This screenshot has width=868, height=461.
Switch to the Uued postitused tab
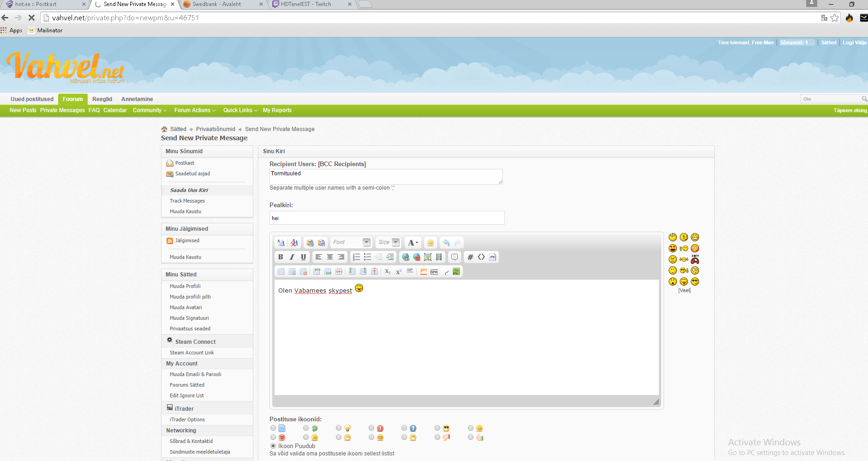click(32, 99)
